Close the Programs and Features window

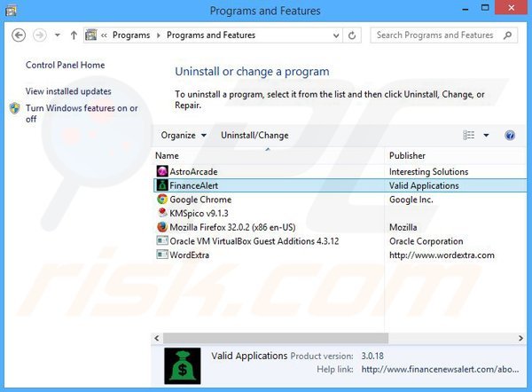(511, 8)
